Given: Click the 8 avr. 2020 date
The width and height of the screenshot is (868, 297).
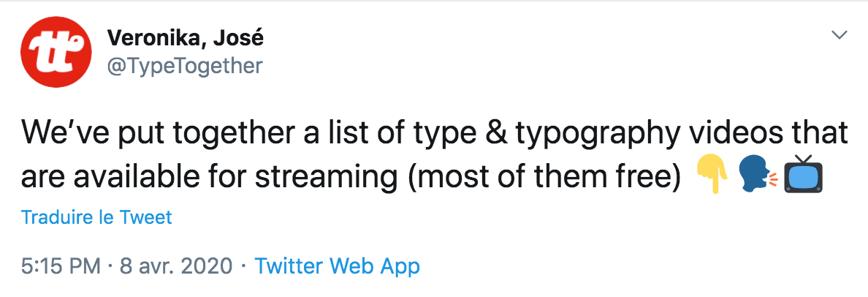Looking at the screenshot, I should (176, 266).
